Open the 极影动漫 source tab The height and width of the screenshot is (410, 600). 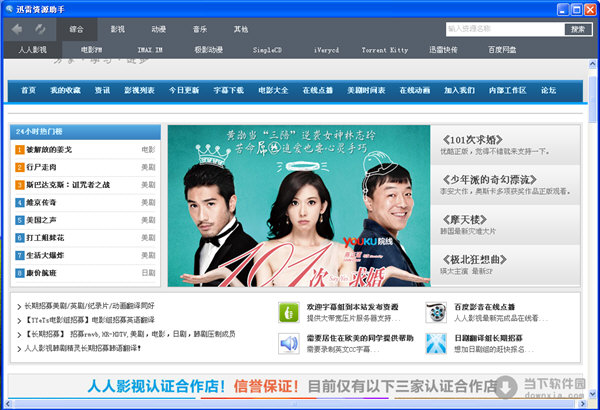(x=209, y=50)
